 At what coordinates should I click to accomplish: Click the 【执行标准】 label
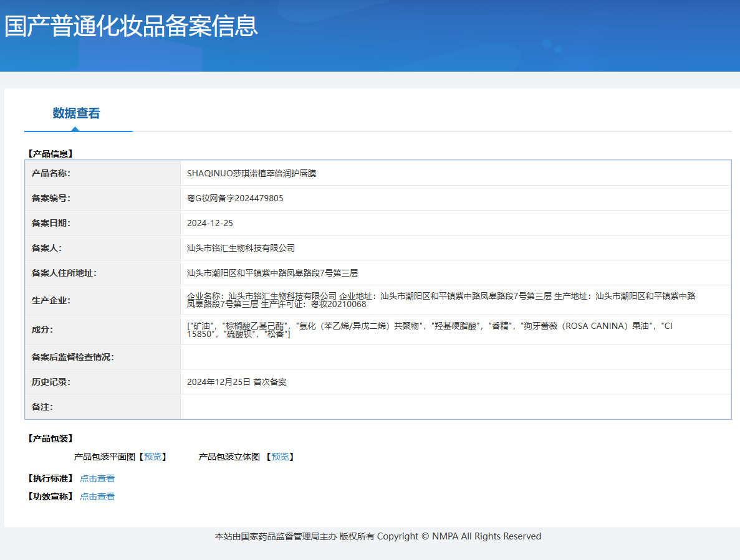(50, 478)
